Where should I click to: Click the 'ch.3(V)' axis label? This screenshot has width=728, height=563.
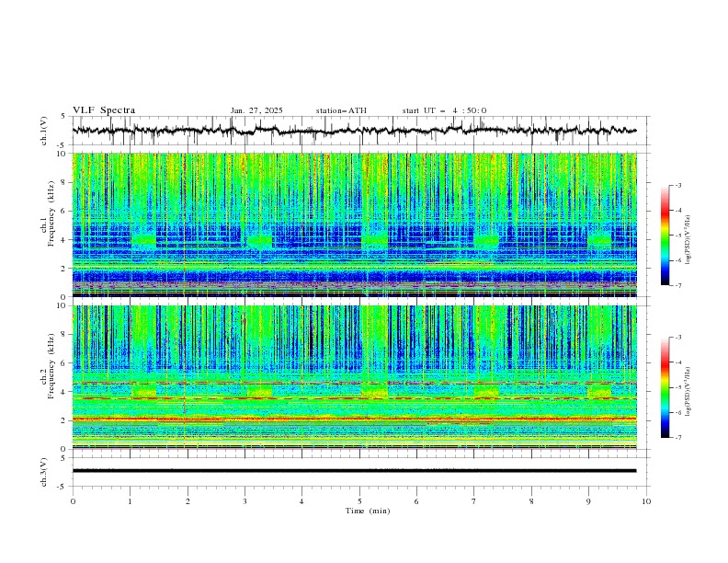[x=44, y=472]
